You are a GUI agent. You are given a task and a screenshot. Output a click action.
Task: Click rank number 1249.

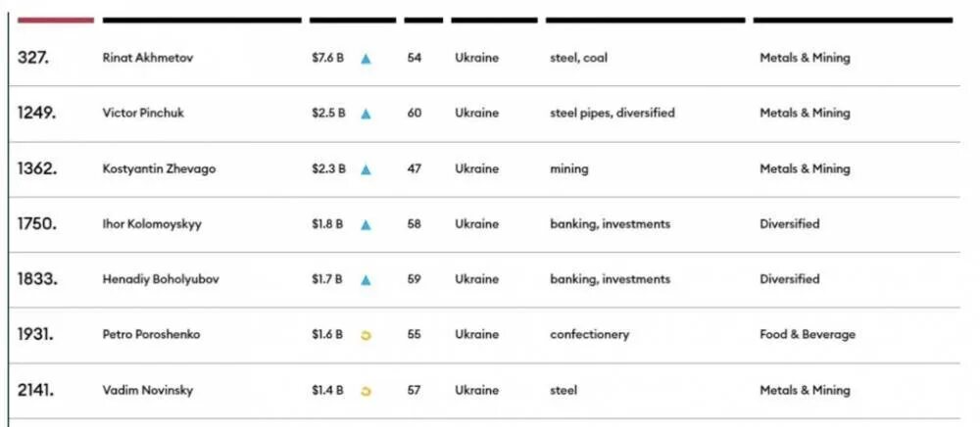[x=36, y=113]
